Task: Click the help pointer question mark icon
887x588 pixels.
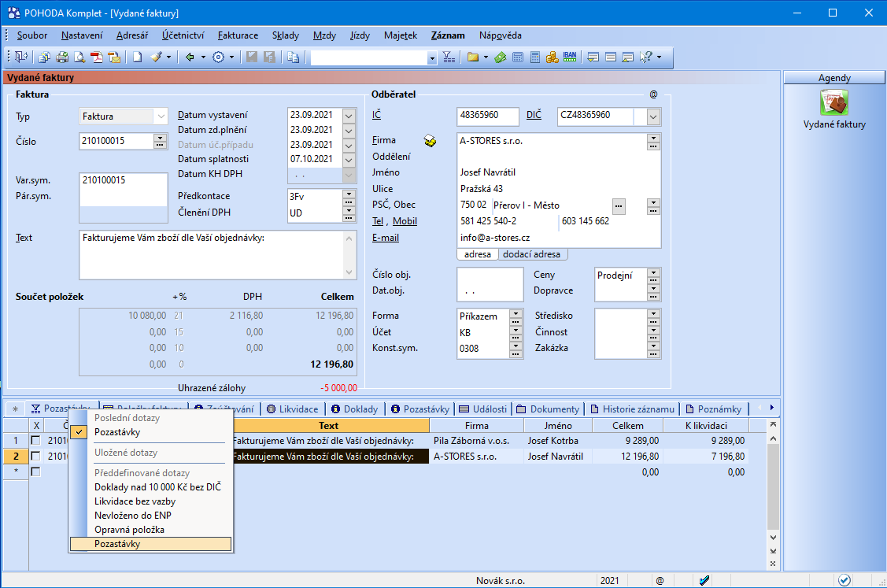Action: (x=645, y=57)
